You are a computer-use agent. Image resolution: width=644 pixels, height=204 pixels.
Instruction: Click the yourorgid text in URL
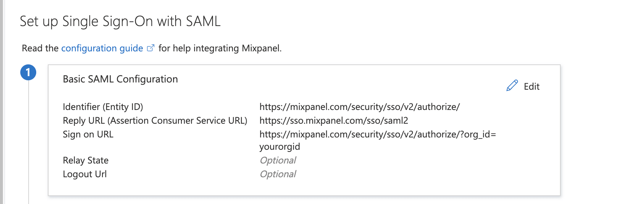click(x=280, y=146)
